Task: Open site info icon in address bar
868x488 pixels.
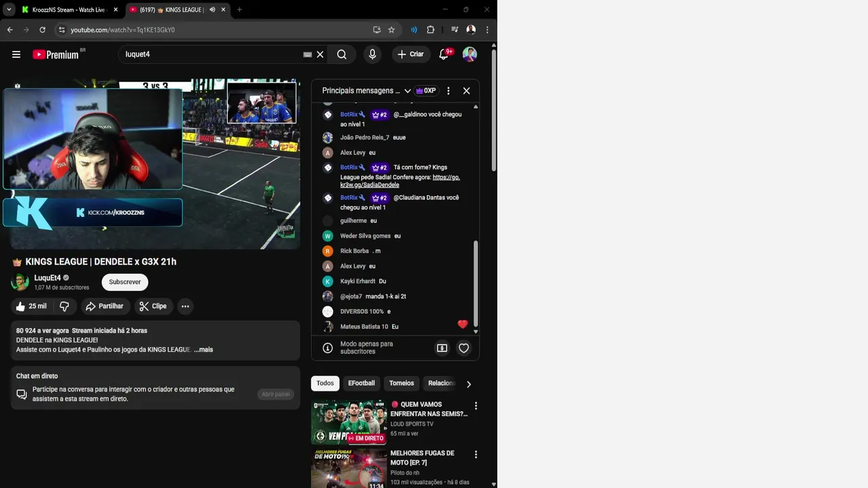Action: (62, 30)
